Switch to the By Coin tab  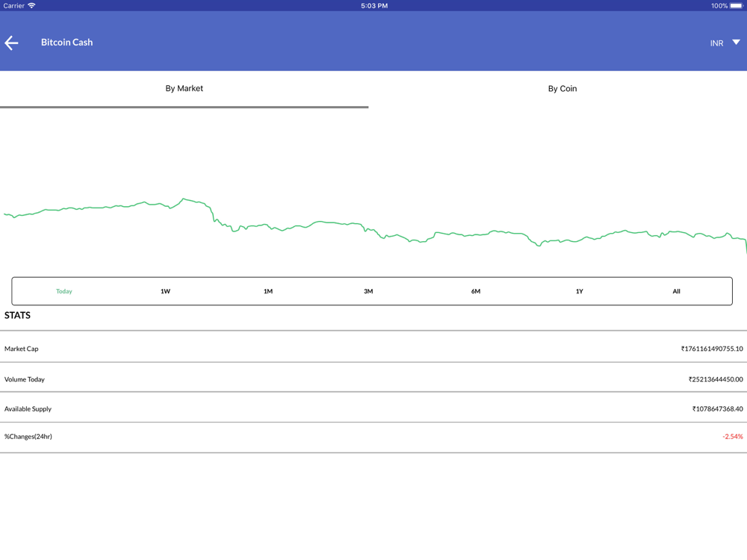(562, 89)
